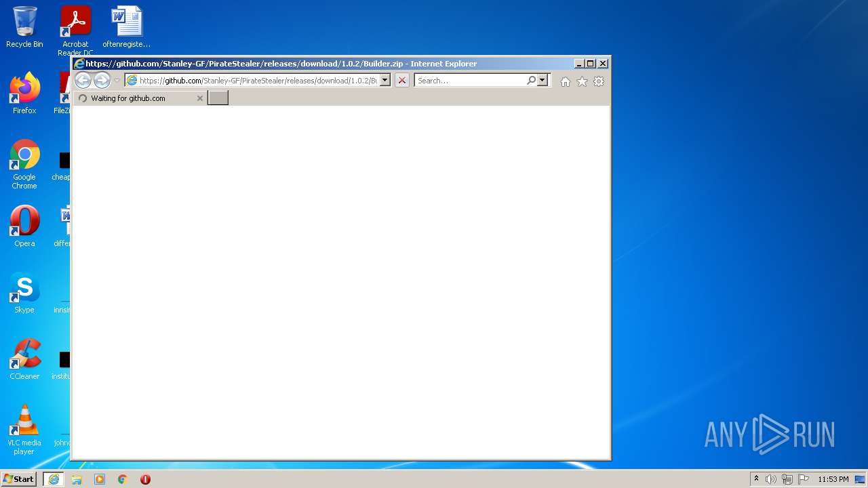Click the Internet Explorer title bar icon

(79, 64)
